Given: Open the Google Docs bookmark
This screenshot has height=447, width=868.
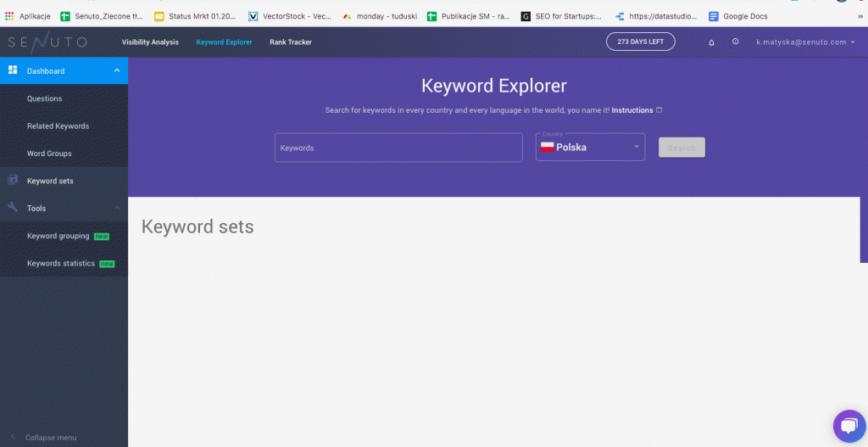Looking at the screenshot, I should [x=737, y=16].
